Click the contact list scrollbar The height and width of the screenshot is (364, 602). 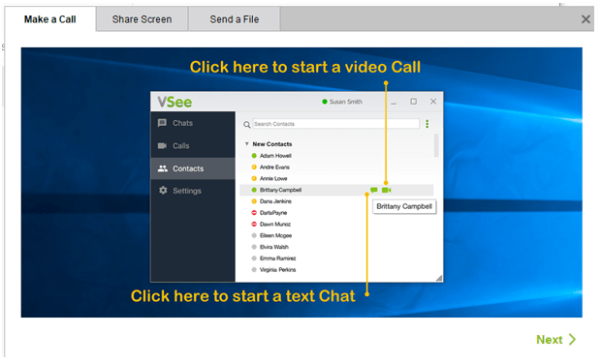coord(436,145)
